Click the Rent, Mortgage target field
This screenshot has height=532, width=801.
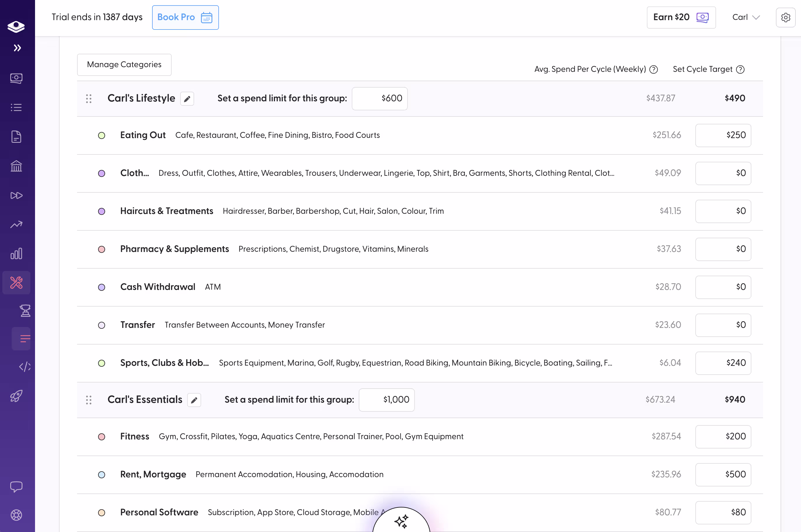point(723,475)
